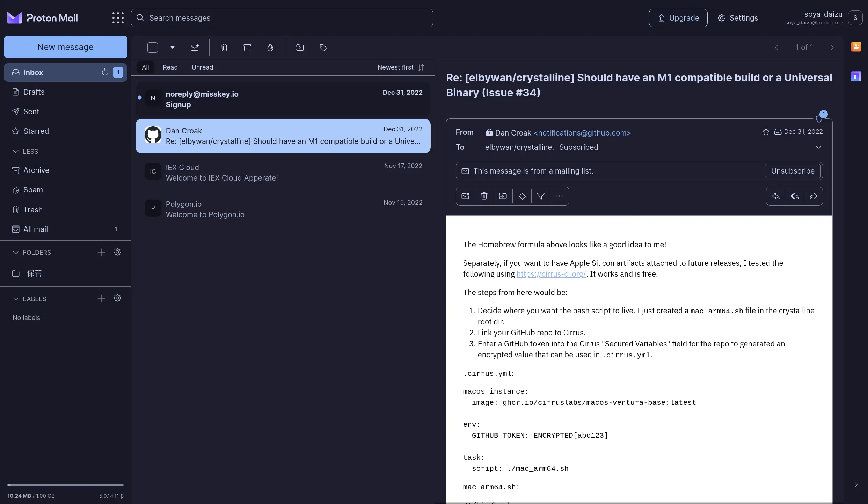Open more actions three-dot menu
The image size is (868, 504).
tap(560, 196)
